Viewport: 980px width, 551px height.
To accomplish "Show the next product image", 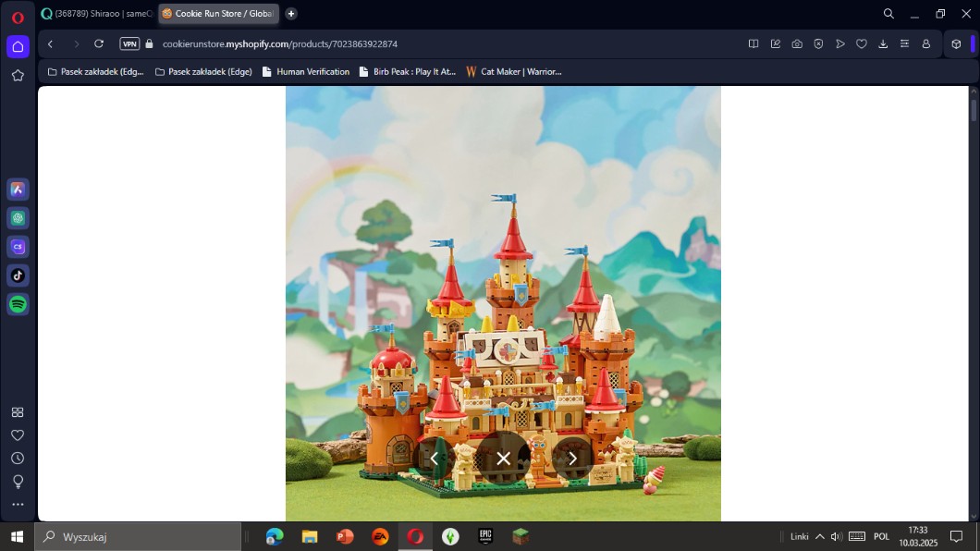I will point(572,459).
